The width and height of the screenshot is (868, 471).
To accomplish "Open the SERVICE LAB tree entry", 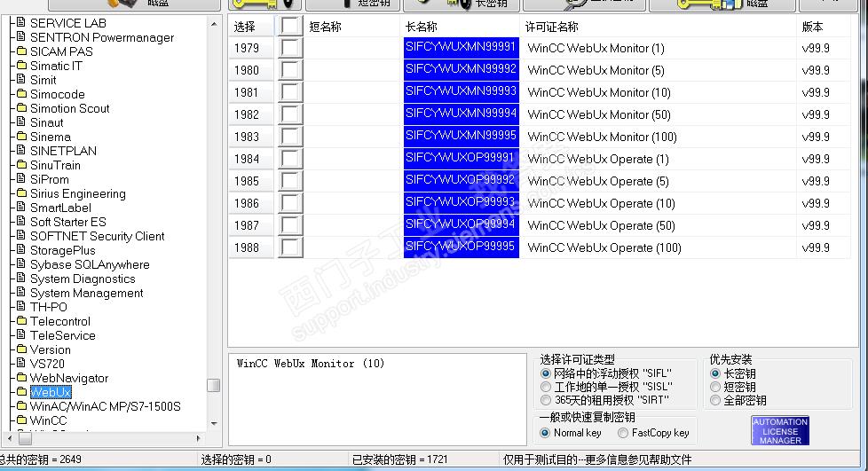I will pos(68,23).
